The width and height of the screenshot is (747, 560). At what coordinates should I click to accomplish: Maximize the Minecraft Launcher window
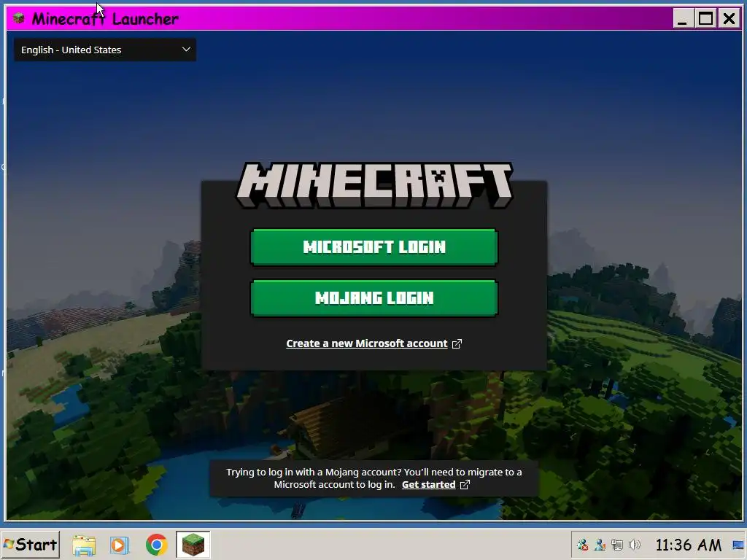(705, 19)
